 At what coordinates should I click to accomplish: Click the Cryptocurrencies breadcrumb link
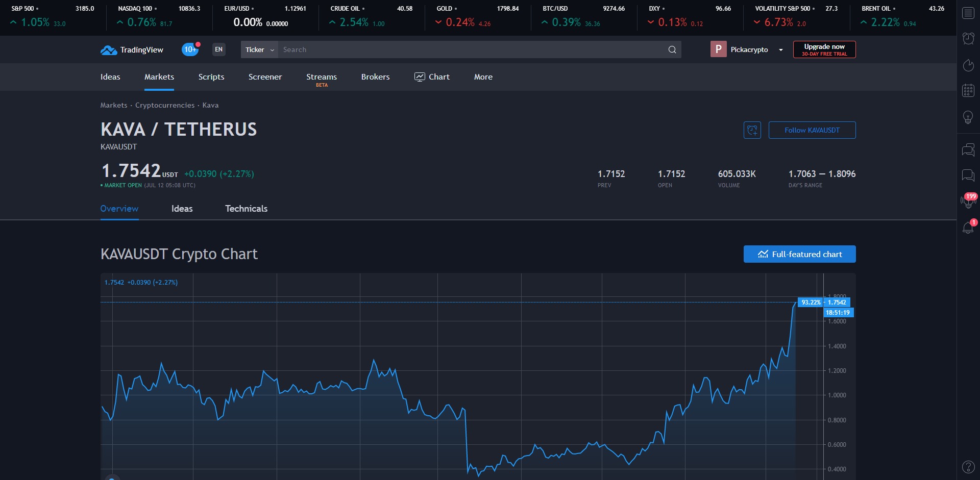coord(165,105)
